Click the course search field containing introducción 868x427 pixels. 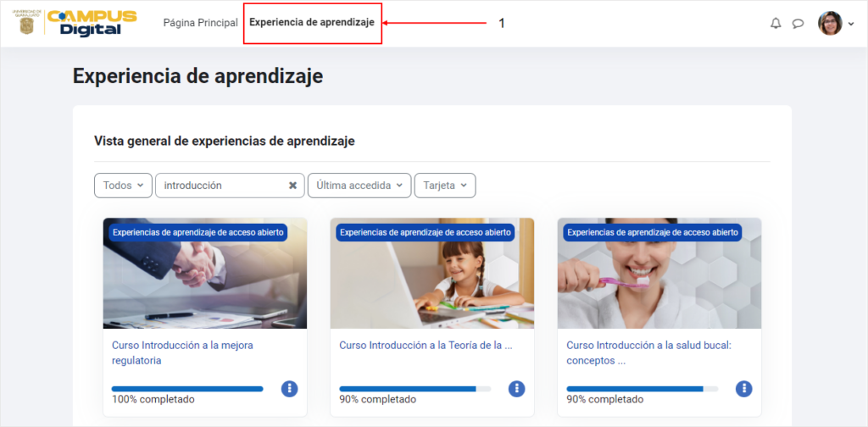coord(230,186)
